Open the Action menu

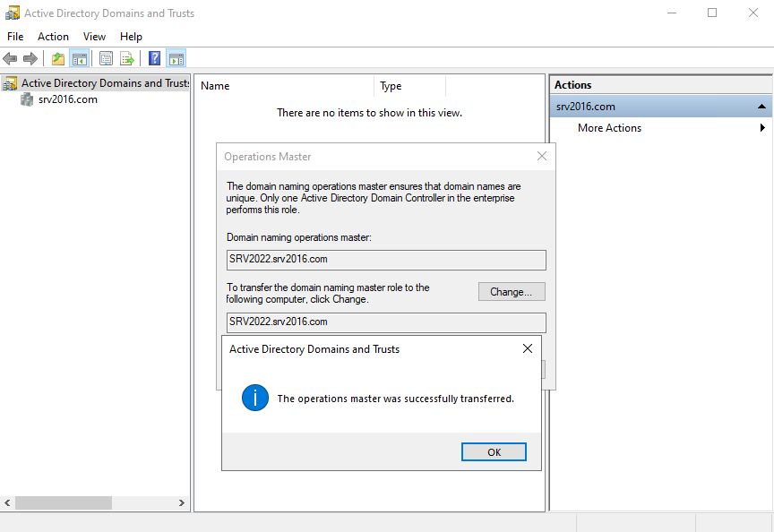coord(54,37)
